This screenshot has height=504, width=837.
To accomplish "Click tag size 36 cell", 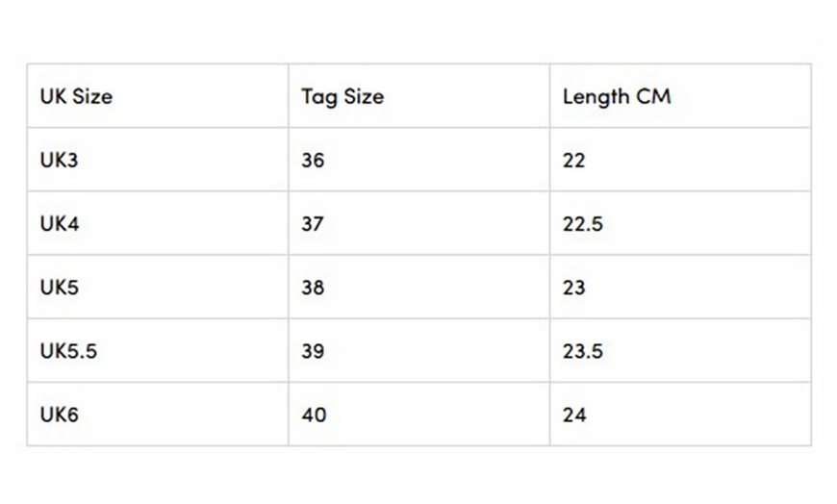I will pos(313,160).
